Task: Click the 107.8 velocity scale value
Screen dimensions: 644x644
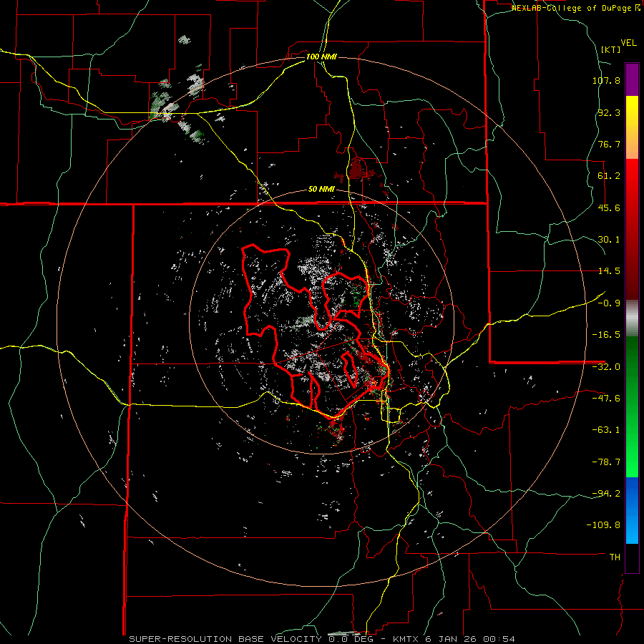Action: pos(606,80)
